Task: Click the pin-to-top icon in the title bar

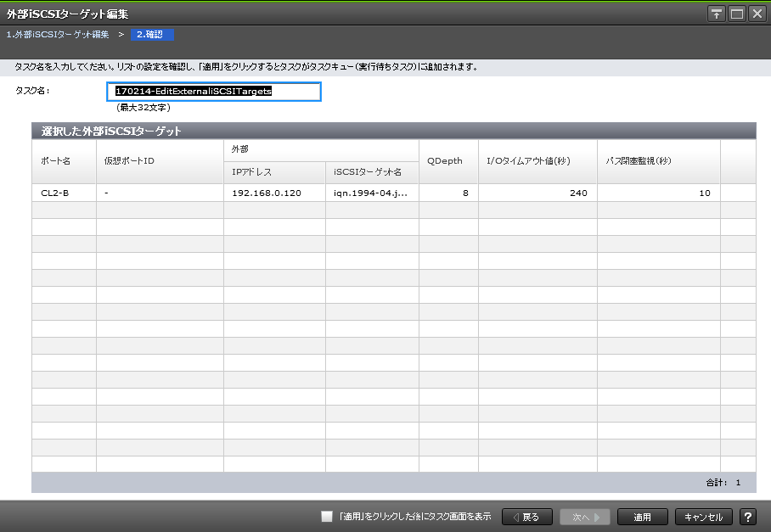Action: (718, 14)
